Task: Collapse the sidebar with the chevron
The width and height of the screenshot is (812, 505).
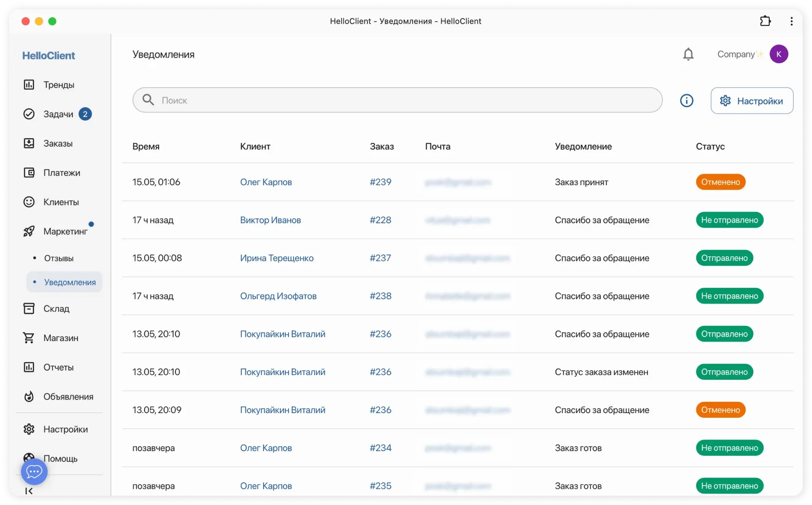Action: [x=29, y=491]
